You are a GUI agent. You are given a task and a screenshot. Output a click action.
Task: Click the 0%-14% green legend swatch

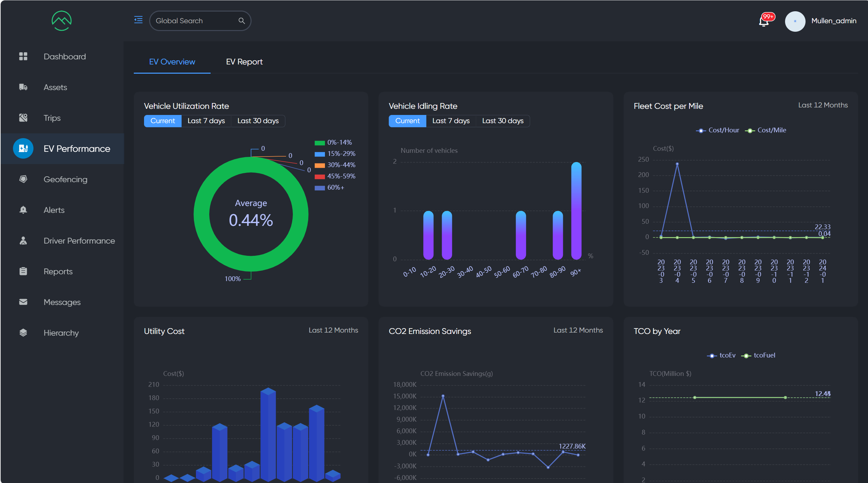tap(319, 143)
